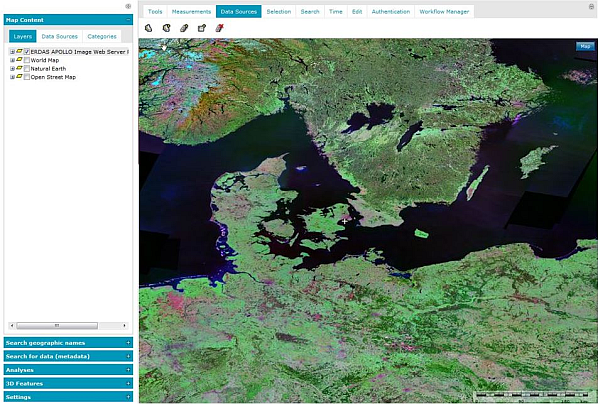
Task: Open the Search tab
Action: coord(310,11)
